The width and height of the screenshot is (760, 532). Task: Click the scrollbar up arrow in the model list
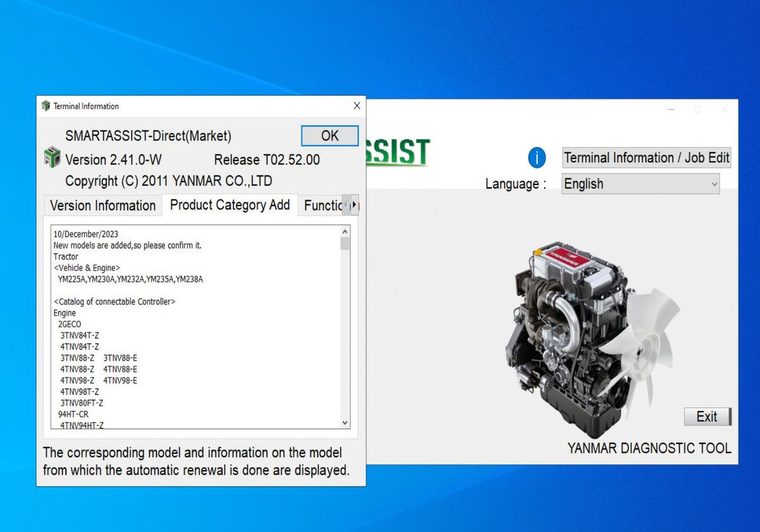tap(343, 231)
